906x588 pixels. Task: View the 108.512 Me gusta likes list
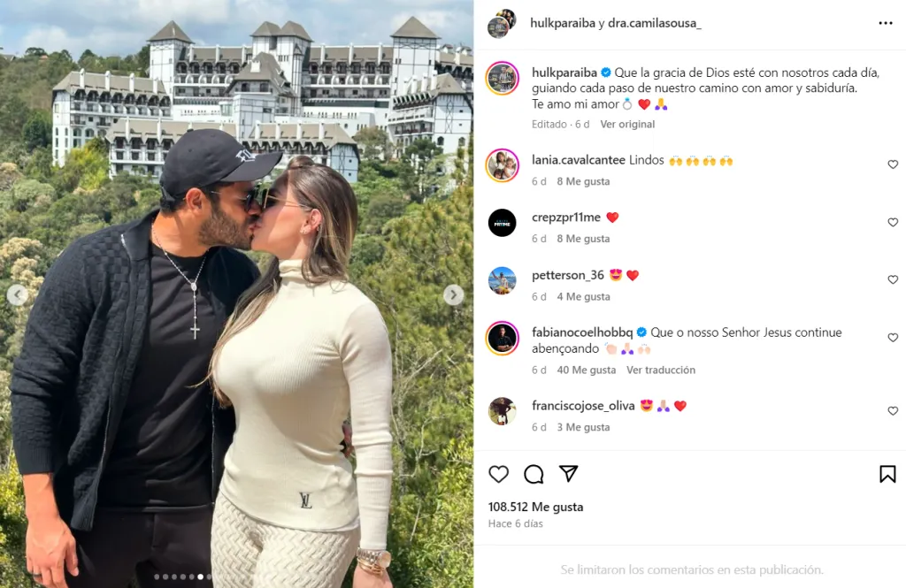[x=535, y=507]
